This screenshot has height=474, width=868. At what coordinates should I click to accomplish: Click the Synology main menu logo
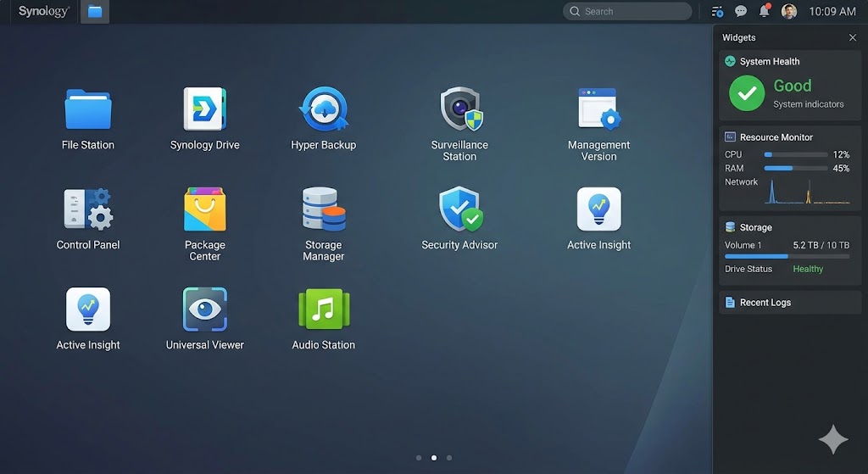click(x=44, y=11)
